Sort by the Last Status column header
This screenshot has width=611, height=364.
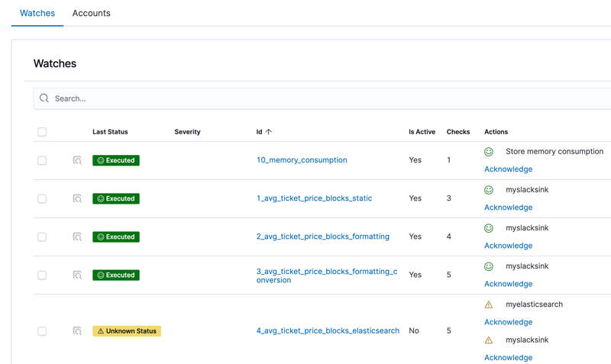coord(110,132)
